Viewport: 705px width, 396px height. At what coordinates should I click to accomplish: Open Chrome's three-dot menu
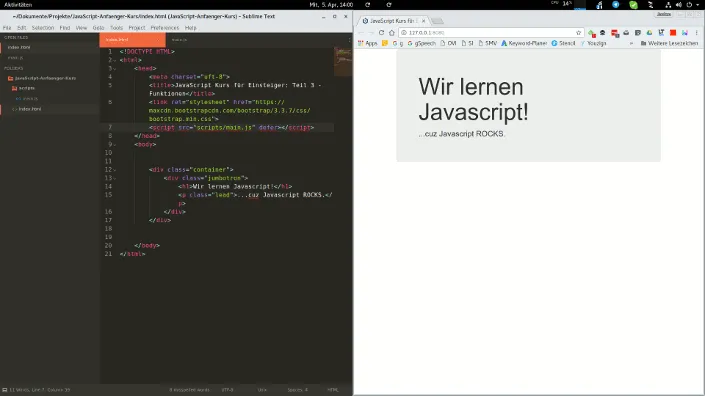696,33
